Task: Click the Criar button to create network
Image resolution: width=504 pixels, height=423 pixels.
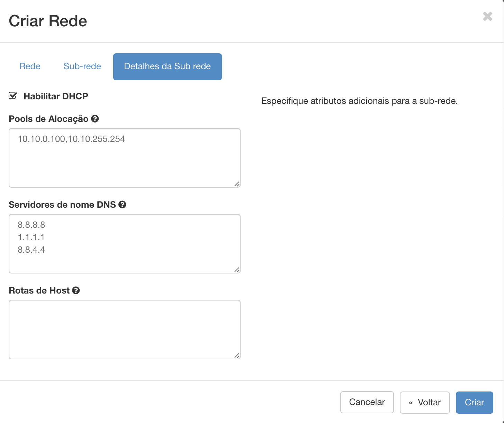Action: click(475, 402)
